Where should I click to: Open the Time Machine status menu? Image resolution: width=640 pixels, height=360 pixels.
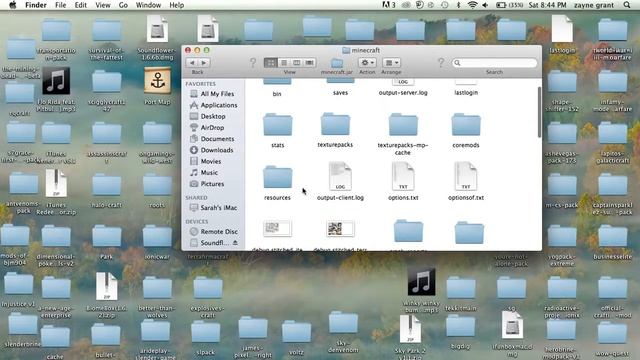click(x=444, y=5)
